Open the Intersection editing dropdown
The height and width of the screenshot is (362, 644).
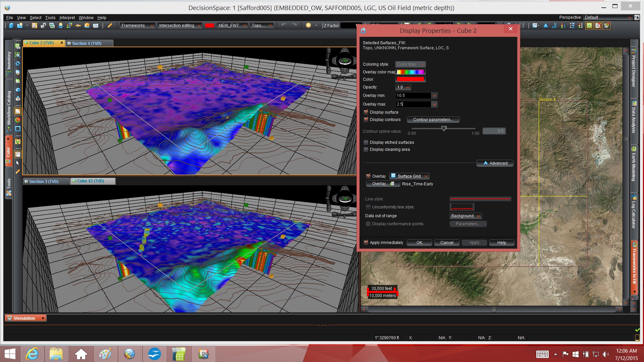179,25
